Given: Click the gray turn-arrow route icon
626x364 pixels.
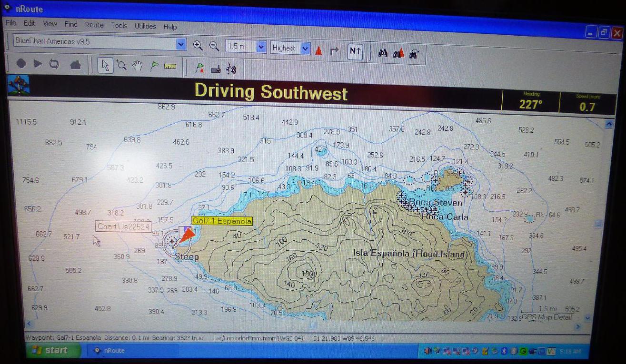Looking at the screenshot, I should (334, 51).
